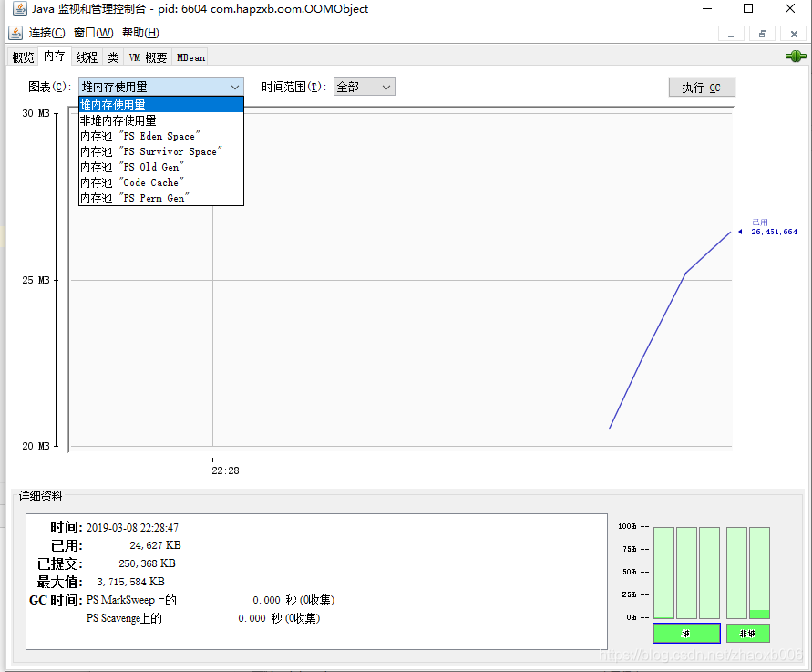Click the 详细资料 panel heading
The width and height of the screenshot is (812, 672).
coord(40,496)
